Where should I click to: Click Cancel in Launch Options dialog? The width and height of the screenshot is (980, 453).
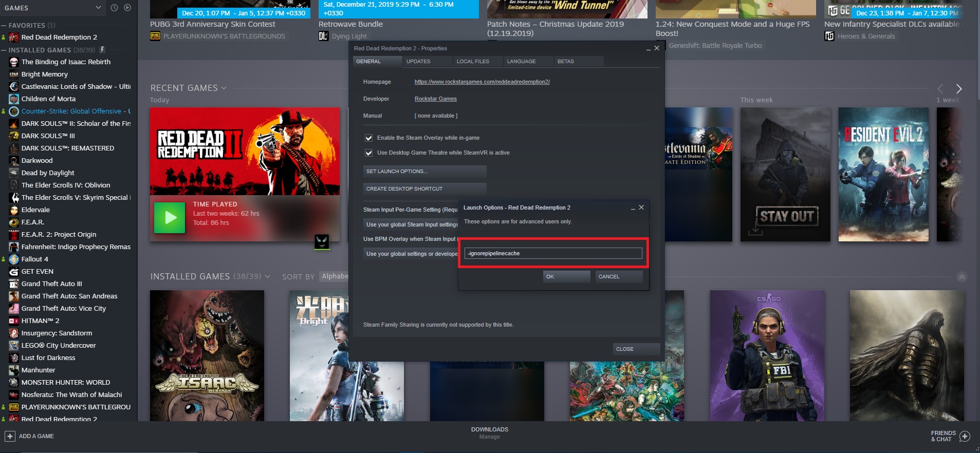pos(619,276)
